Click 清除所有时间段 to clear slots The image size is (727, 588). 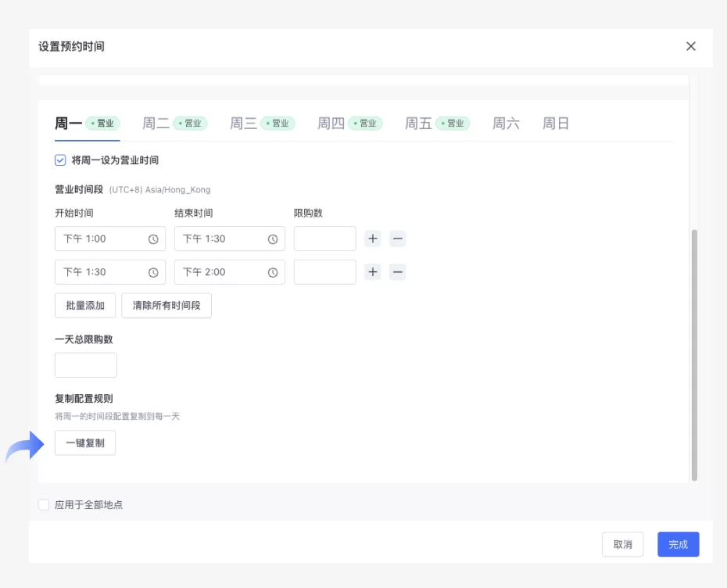[x=167, y=306]
